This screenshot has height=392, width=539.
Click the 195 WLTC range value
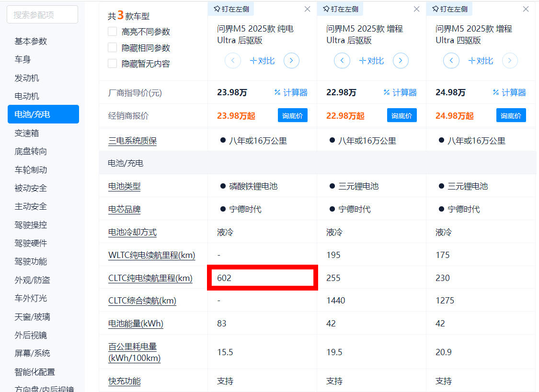333,255
